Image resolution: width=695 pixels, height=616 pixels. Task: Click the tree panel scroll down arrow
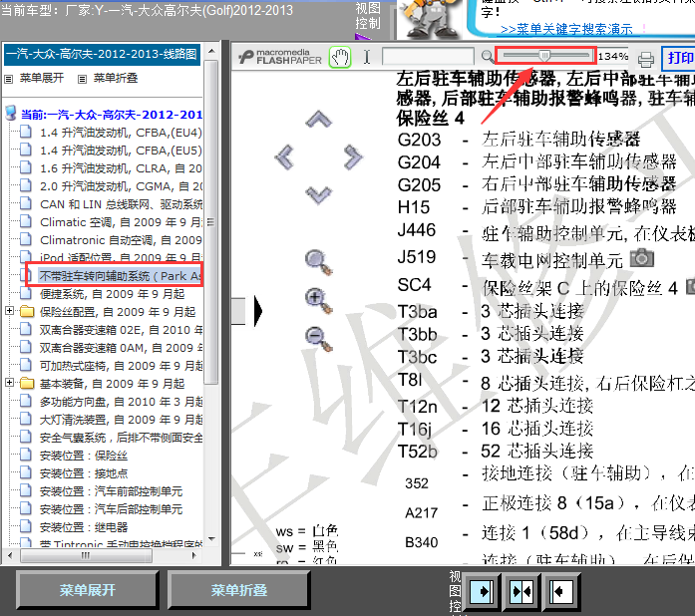[x=211, y=539]
